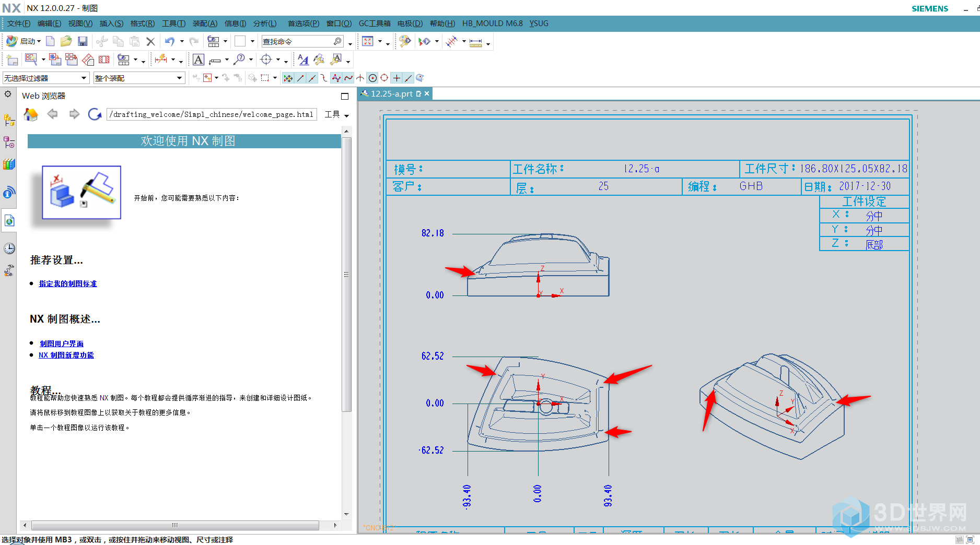Open the 无选择过滤器 selection filter dropdown
980x545 pixels.
point(46,78)
